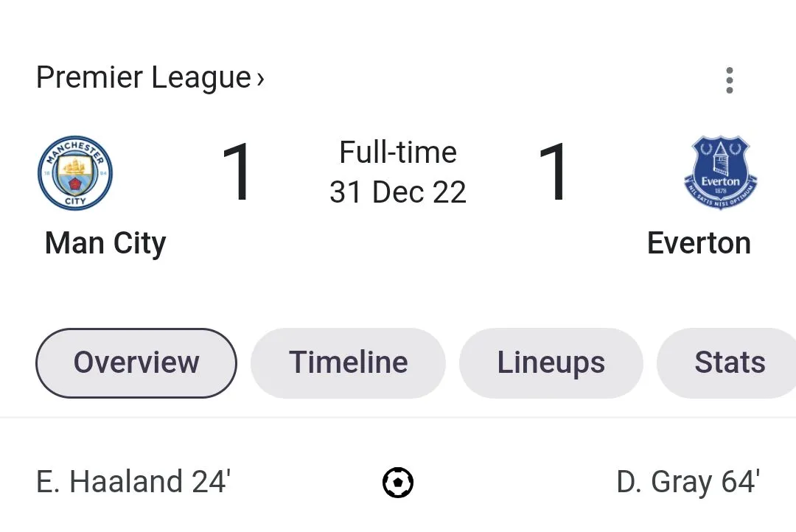Open the Premier League competition link

point(144,77)
